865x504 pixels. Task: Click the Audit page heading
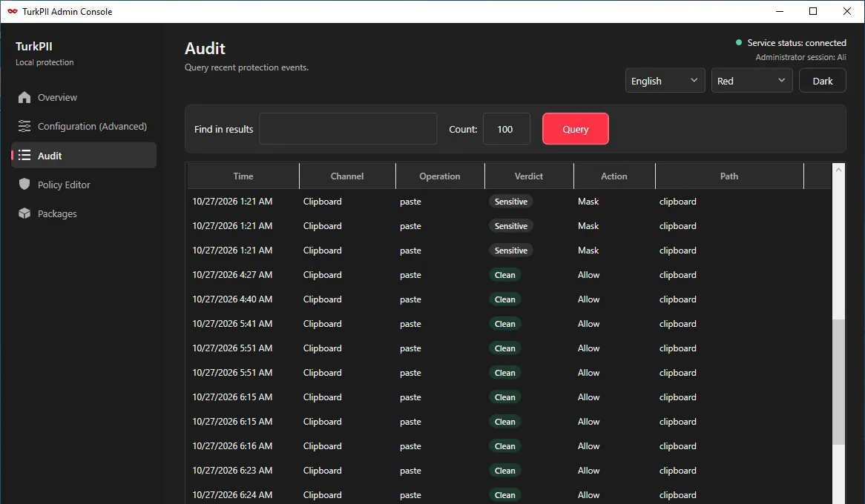pos(205,48)
